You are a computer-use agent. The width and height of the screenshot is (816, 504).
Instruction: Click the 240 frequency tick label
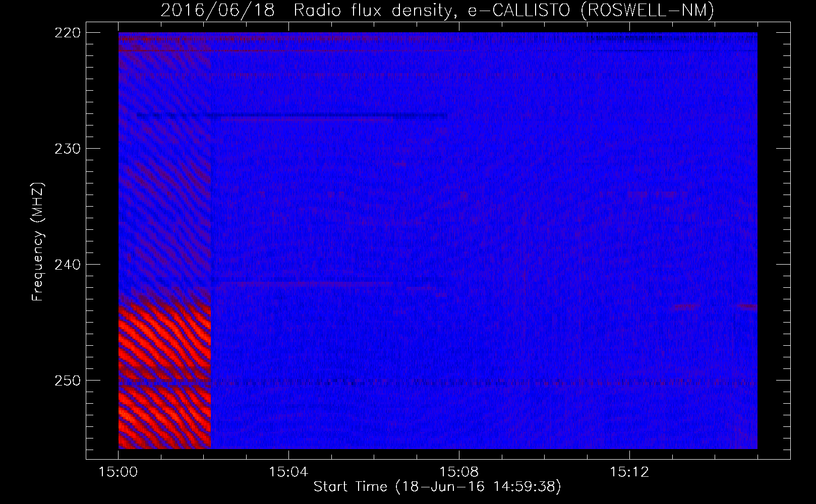click(x=67, y=264)
